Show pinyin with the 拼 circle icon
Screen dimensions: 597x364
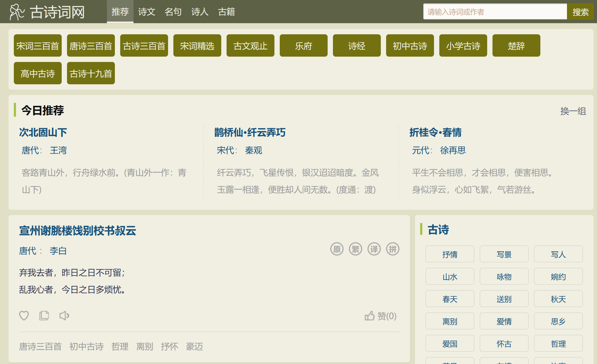(x=393, y=249)
